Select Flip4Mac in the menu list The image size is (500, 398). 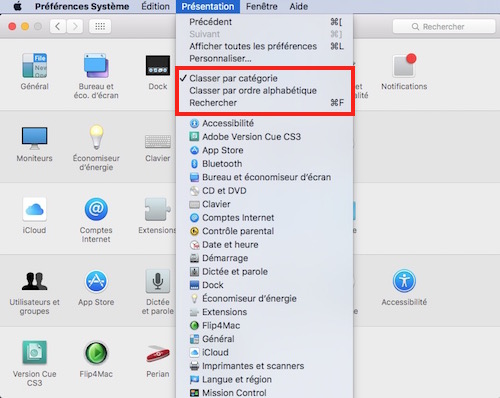[265, 326]
